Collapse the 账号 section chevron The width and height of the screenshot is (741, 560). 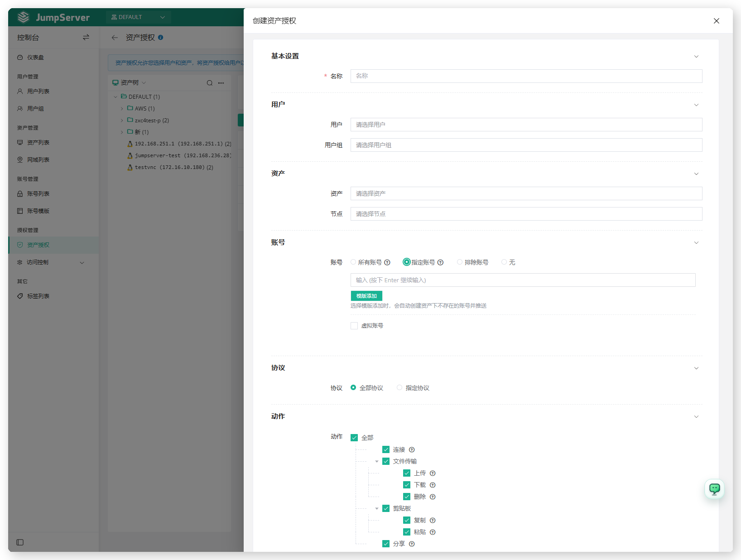(696, 243)
